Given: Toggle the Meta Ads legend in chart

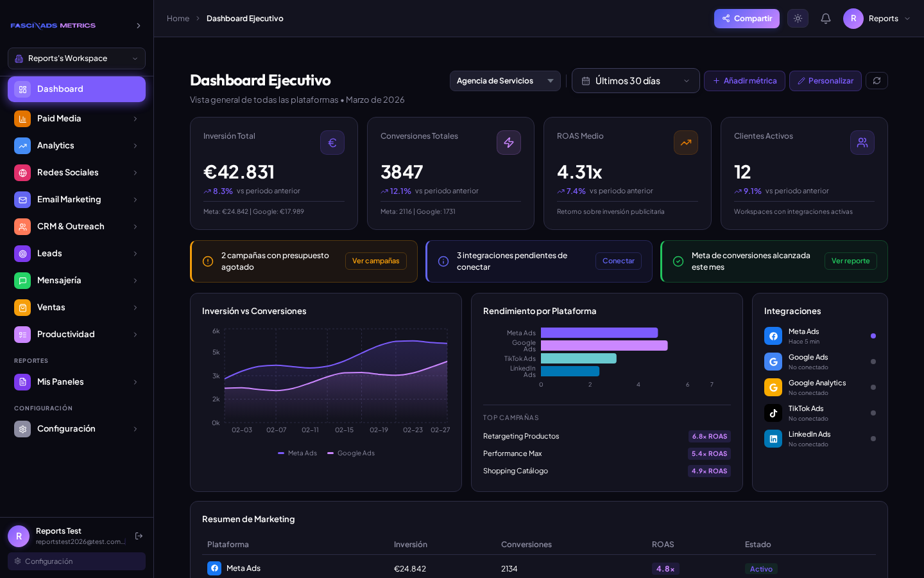Looking at the screenshot, I should [297, 453].
